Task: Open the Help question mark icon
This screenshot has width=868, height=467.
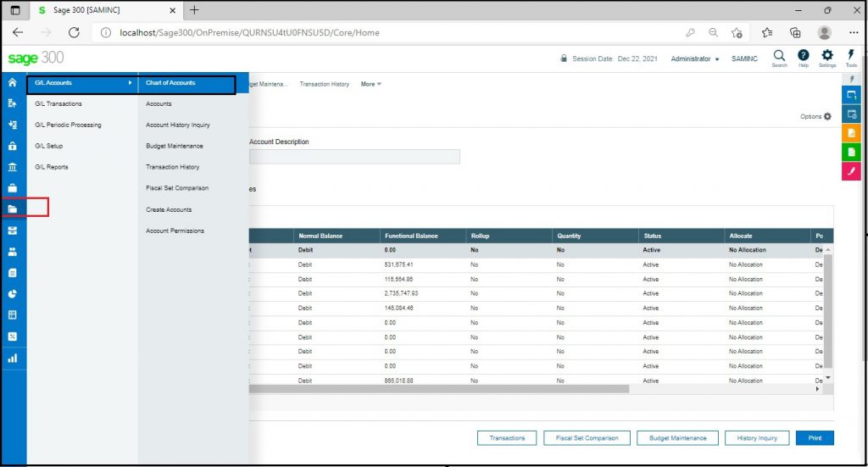Action: pyautogui.click(x=803, y=58)
